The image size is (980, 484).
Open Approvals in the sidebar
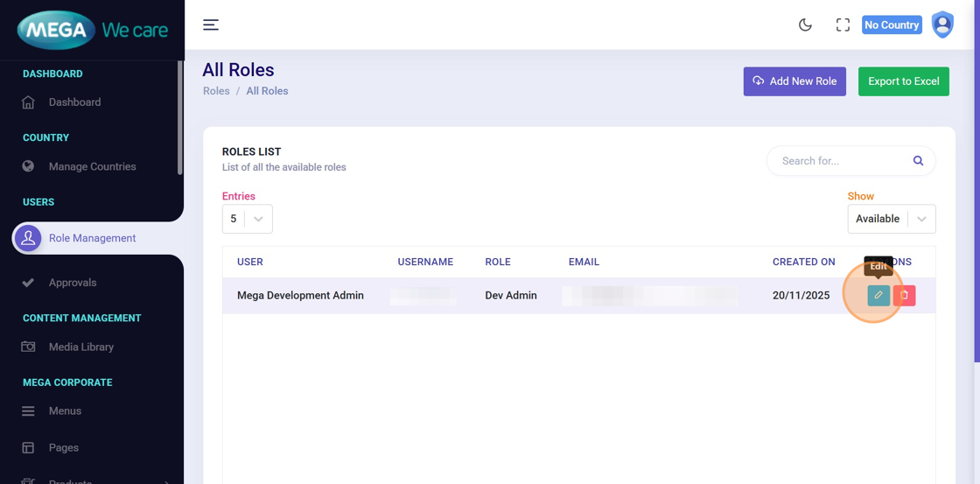click(x=73, y=283)
